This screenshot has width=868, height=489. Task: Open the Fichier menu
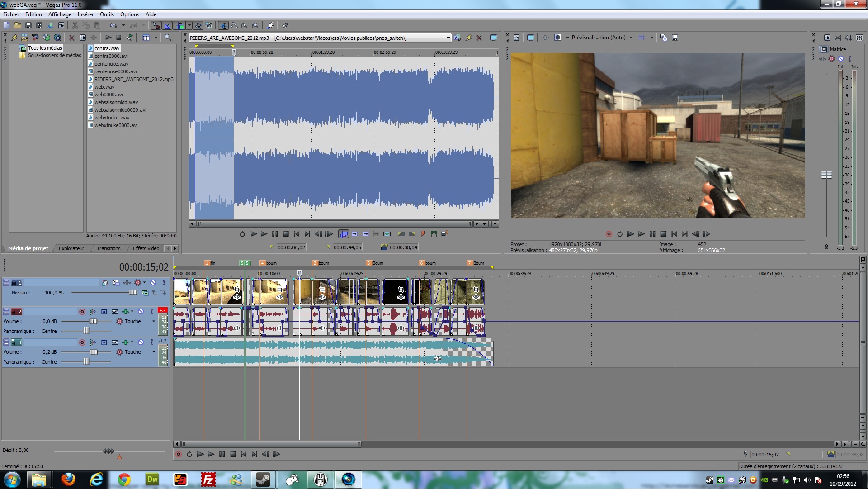[11, 14]
